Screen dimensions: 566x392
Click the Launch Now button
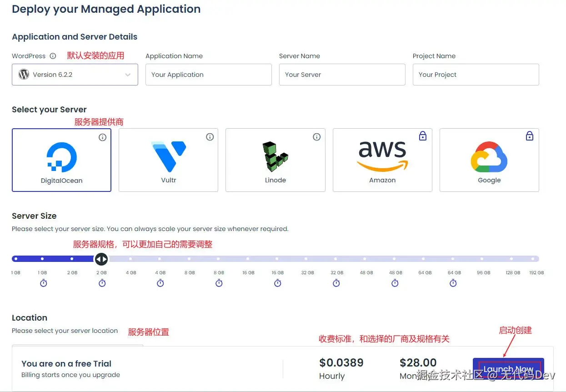(x=508, y=369)
